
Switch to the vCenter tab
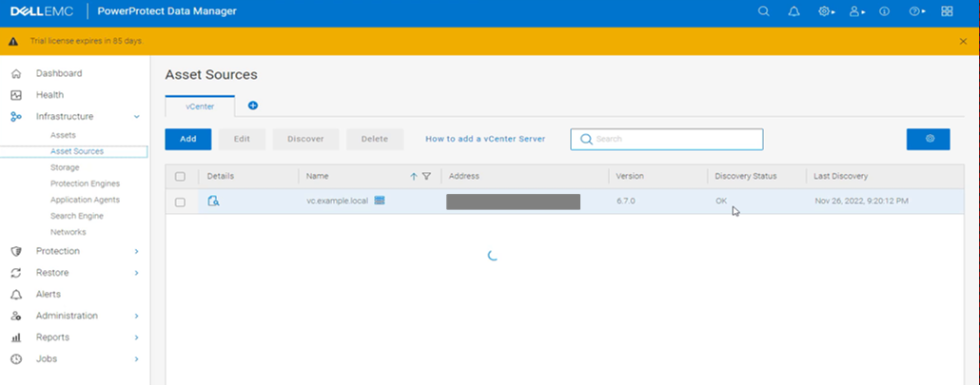200,106
